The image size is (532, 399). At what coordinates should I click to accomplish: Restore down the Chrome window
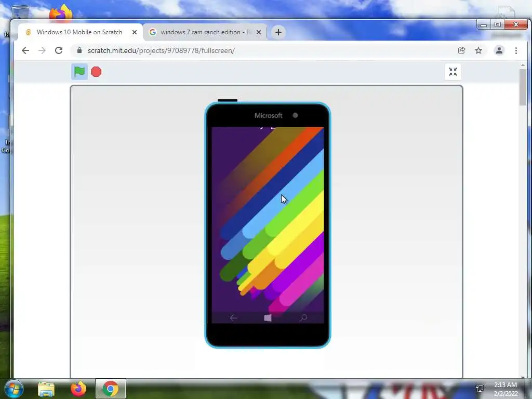(497, 24)
